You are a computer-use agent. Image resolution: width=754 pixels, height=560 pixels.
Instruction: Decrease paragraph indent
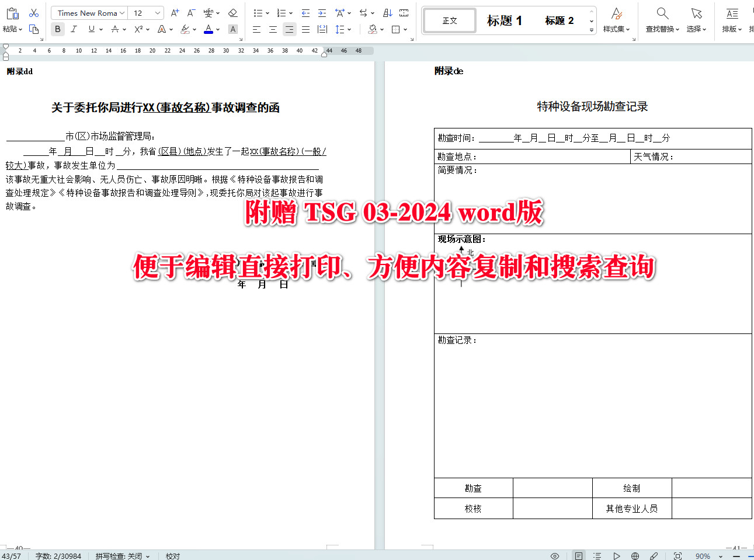(x=305, y=13)
